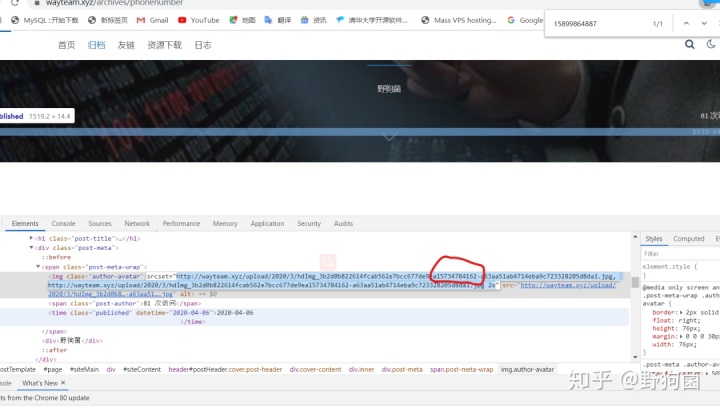Viewport: 720px width, 410px height.
Task: Switch to the Elements tab
Action: tap(25, 224)
